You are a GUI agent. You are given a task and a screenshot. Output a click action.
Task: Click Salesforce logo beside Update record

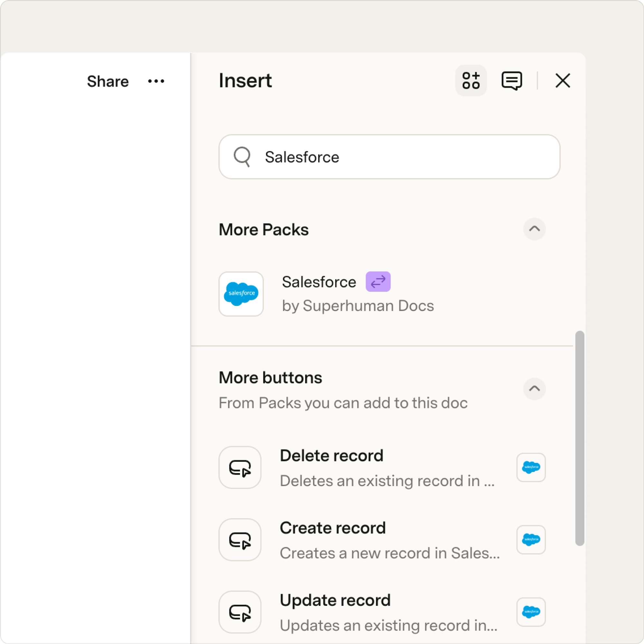pos(531,612)
